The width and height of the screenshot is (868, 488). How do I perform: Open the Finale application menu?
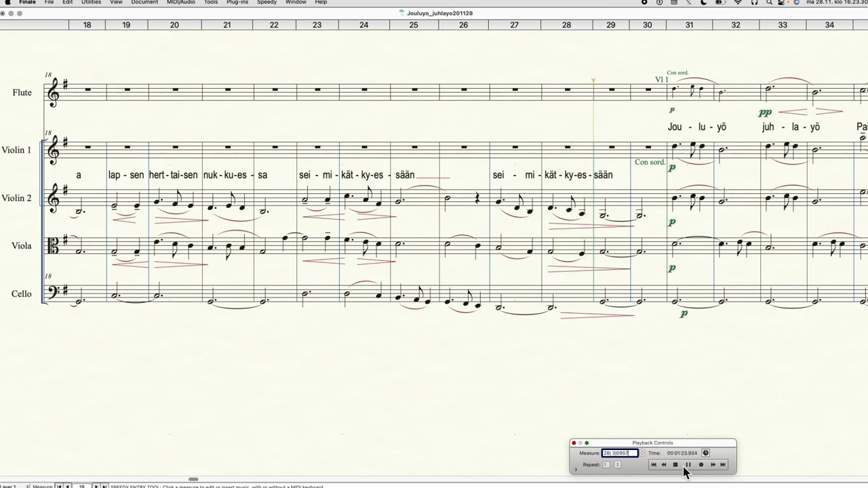coord(27,3)
